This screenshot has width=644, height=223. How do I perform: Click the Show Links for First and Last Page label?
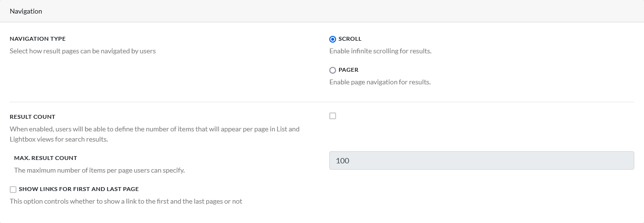click(79, 189)
